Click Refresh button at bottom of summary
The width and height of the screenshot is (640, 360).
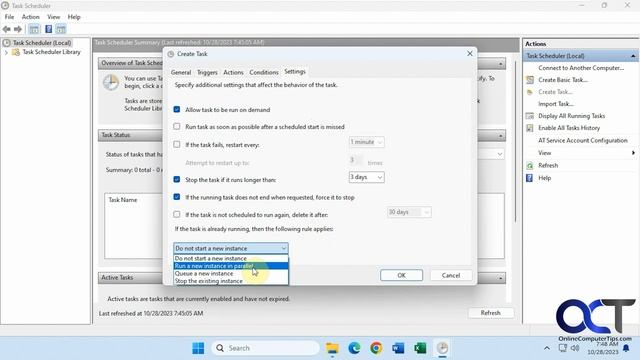[x=491, y=313]
